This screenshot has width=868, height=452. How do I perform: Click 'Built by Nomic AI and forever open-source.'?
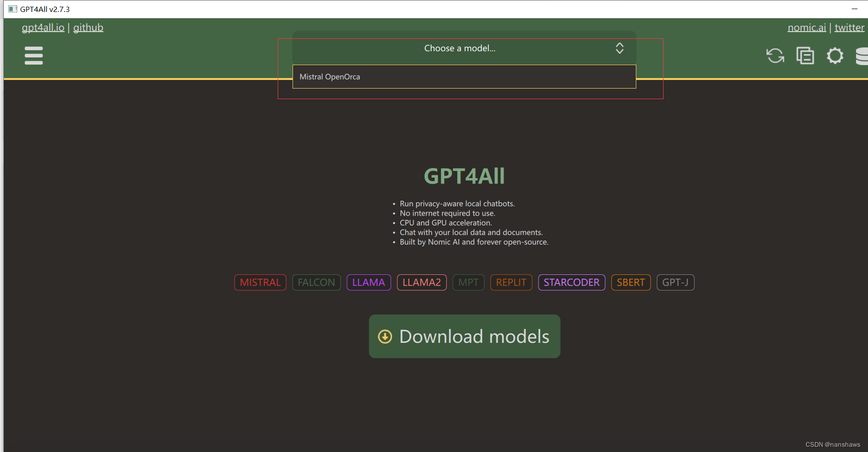pos(474,242)
